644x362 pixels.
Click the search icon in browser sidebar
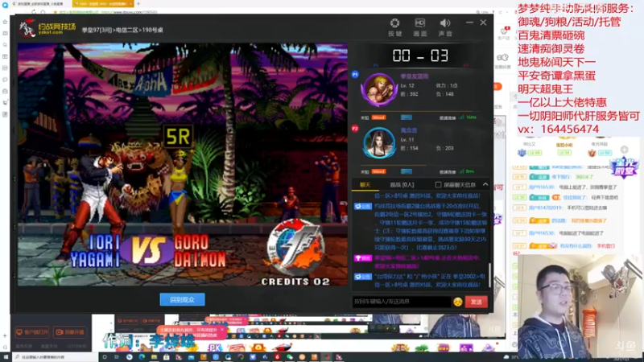(5, 45)
